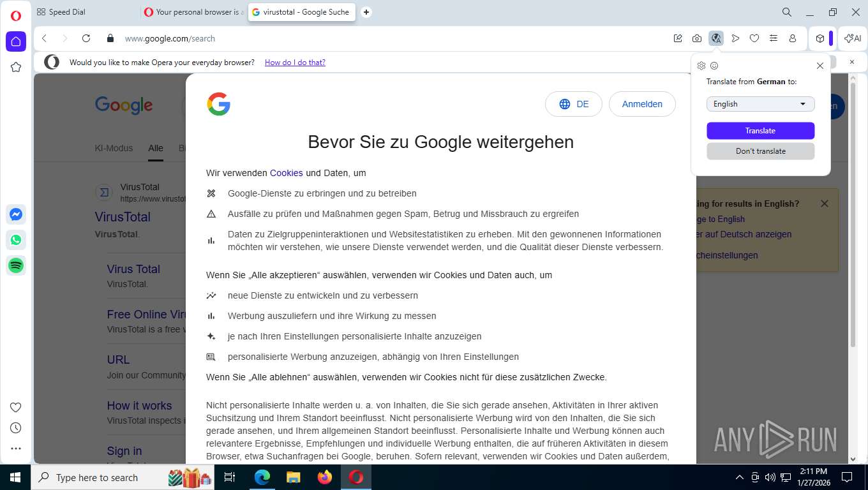This screenshot has height=490, width=868.
Task: Go back to previous page
Action: pos(44,38)
